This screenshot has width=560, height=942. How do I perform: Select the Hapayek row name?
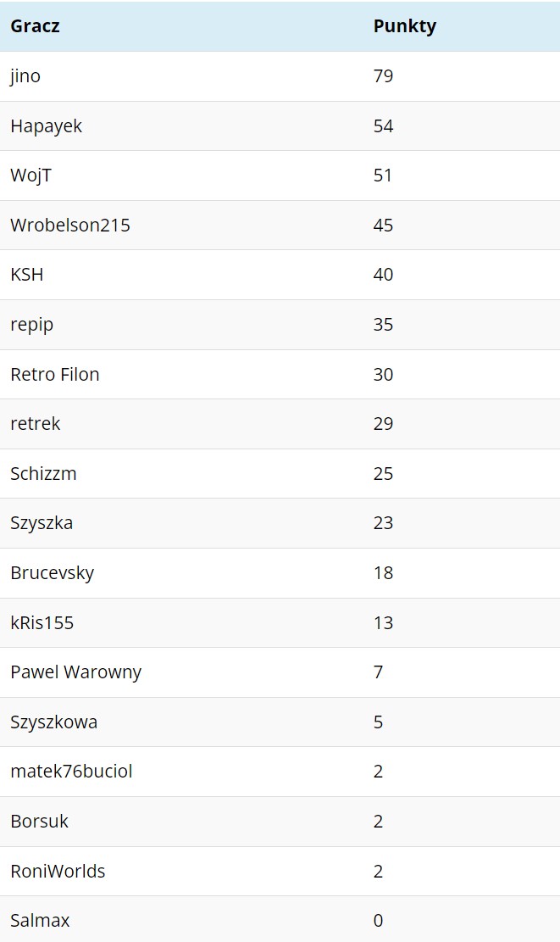47,126
